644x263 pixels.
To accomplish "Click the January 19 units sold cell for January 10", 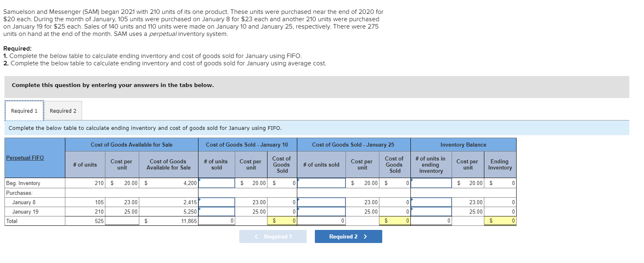I will click(x=216, y=211).
